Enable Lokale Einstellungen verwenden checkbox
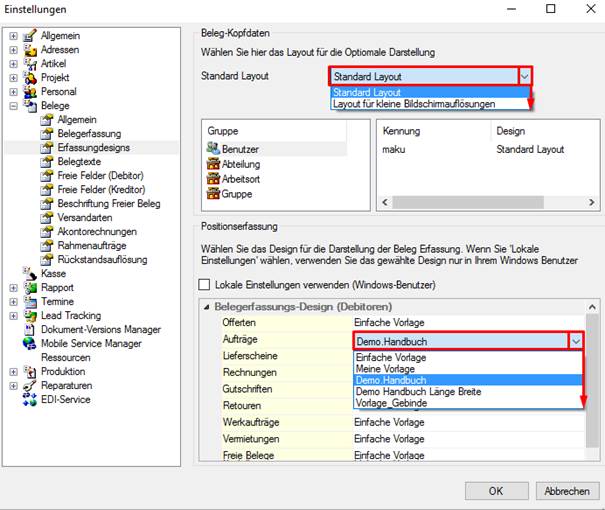The height and width of the screenshot is (510, 605). tap(204, 285)
